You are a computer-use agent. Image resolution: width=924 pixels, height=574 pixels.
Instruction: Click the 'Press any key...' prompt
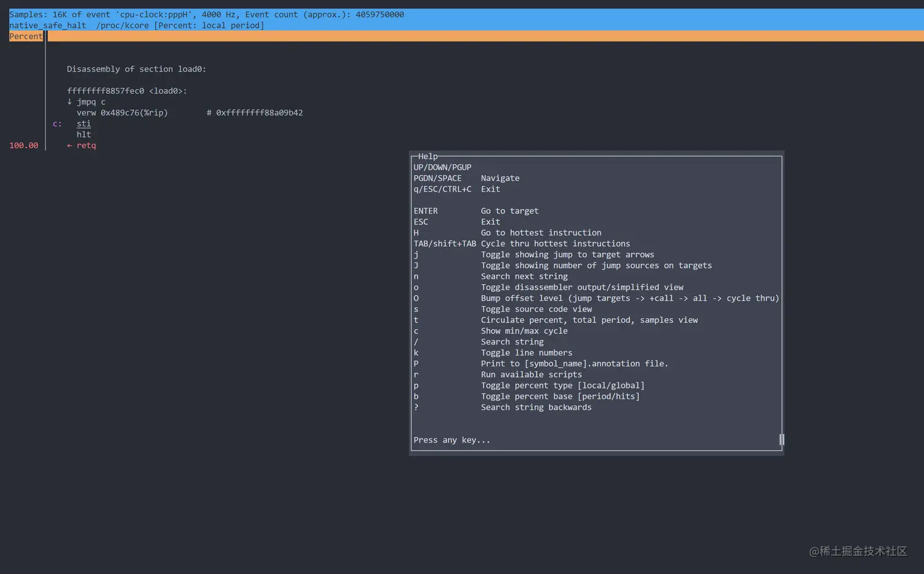coord(452,441)
